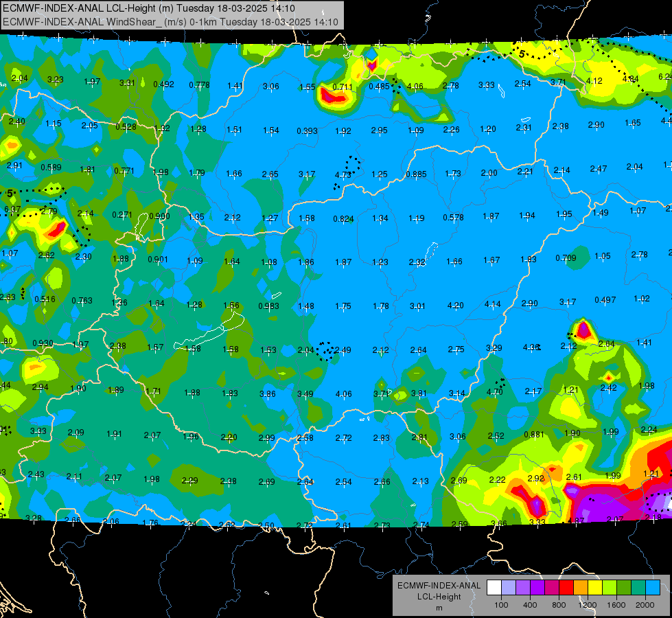Click the wind shear value 0.492
This screenshot has width=672, height=618.
click(164, 84)
